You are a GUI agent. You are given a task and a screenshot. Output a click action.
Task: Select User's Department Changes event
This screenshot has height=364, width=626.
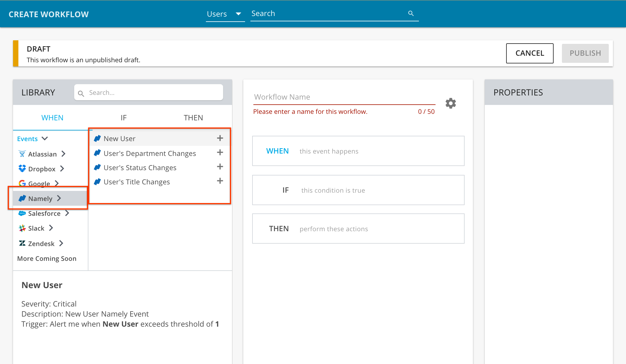159,153
